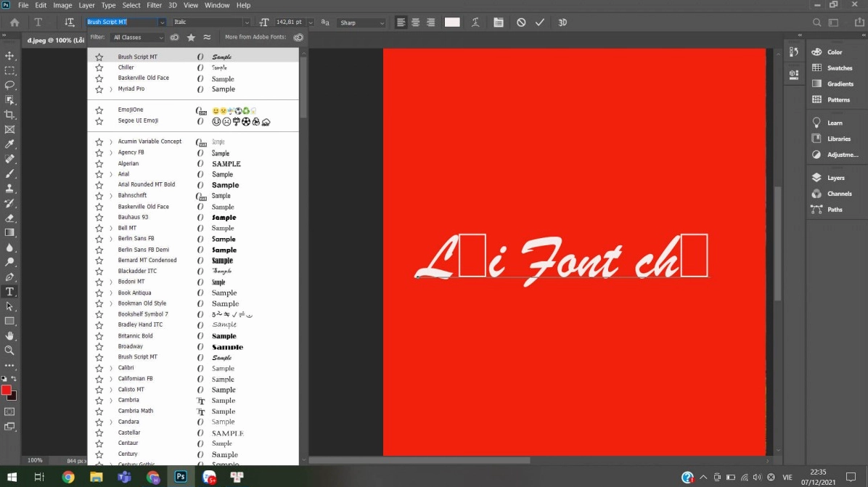868x487 pixels.
Task: Expand the Arial font family
Action: 111,174
